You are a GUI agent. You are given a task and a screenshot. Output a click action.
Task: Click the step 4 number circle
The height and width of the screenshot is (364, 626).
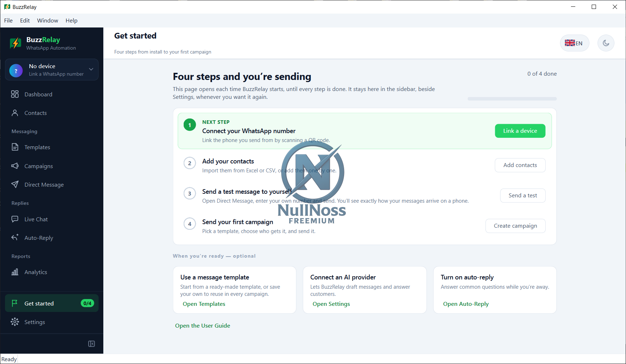[190, 224]
